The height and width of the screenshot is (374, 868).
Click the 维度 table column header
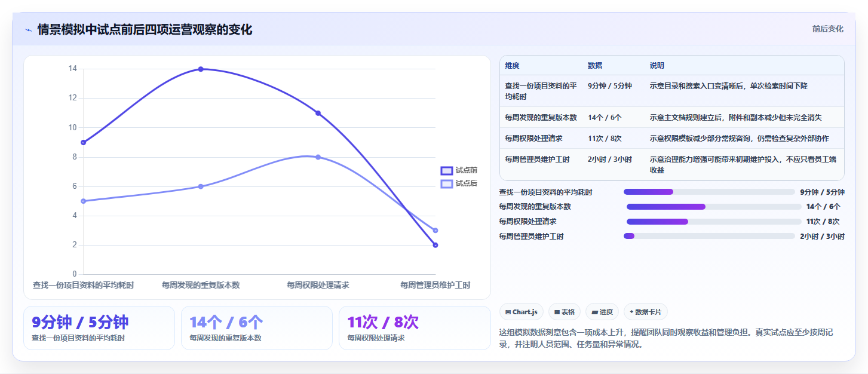pos(512,66)
